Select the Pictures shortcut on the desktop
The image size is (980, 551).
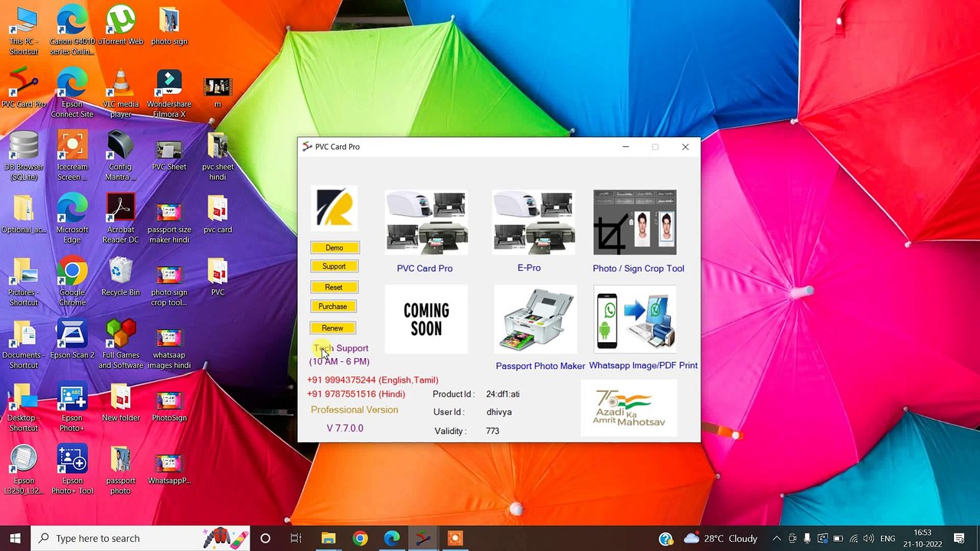24,282
